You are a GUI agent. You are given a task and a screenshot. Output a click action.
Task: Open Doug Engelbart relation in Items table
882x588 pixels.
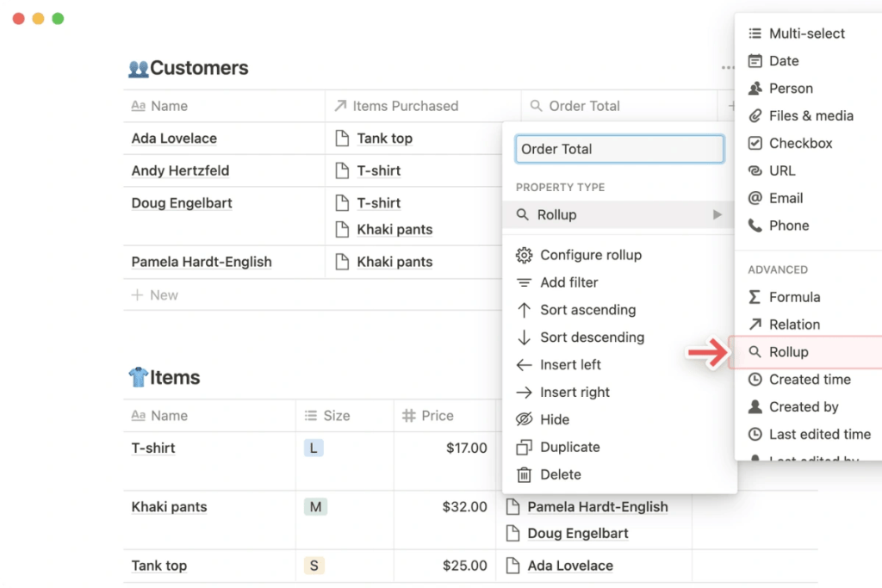pyautogui.click(x=578, y=534)
